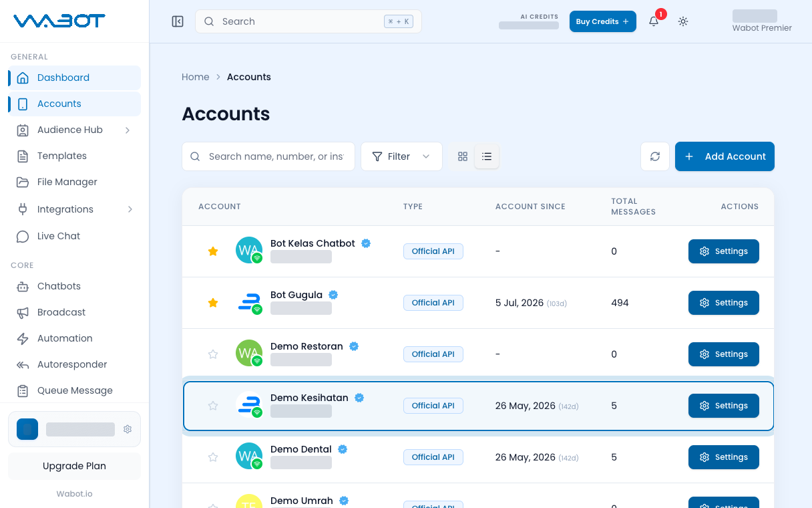Open Settings for Demo Restoran
Viewport: 812px width, 508px height.
click(723, 354)
